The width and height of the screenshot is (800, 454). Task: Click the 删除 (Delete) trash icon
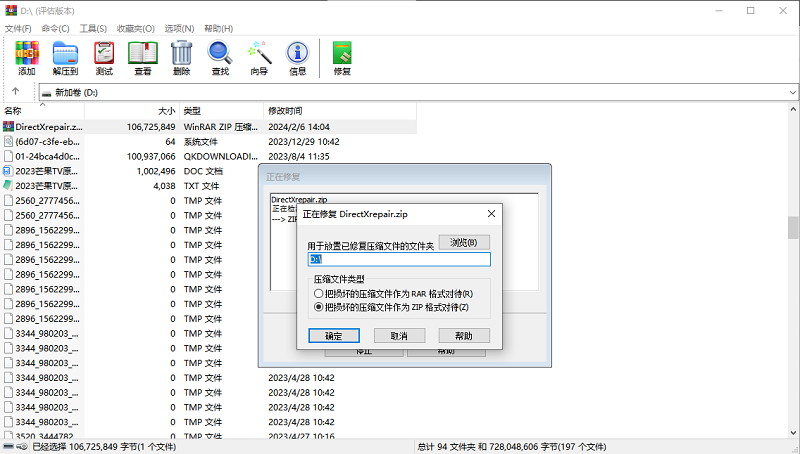[x=181, y=58]
